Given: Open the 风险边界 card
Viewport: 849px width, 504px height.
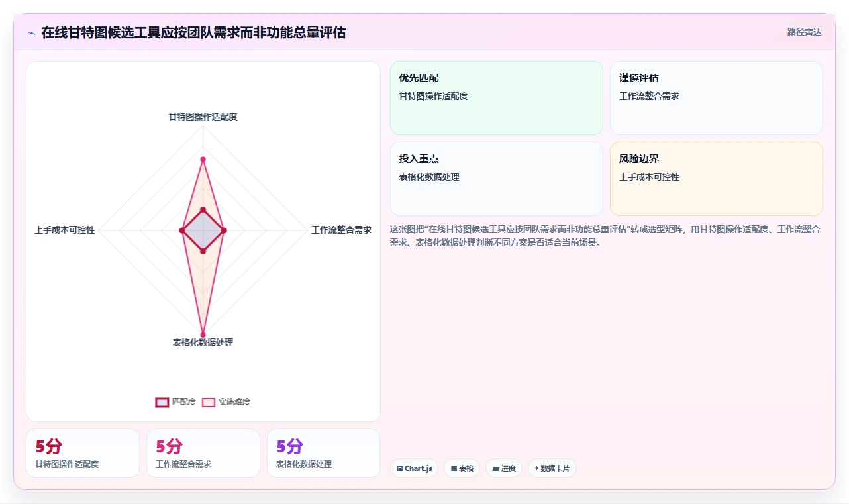Looking at the screenshot, I should click(x=717, y=179).
